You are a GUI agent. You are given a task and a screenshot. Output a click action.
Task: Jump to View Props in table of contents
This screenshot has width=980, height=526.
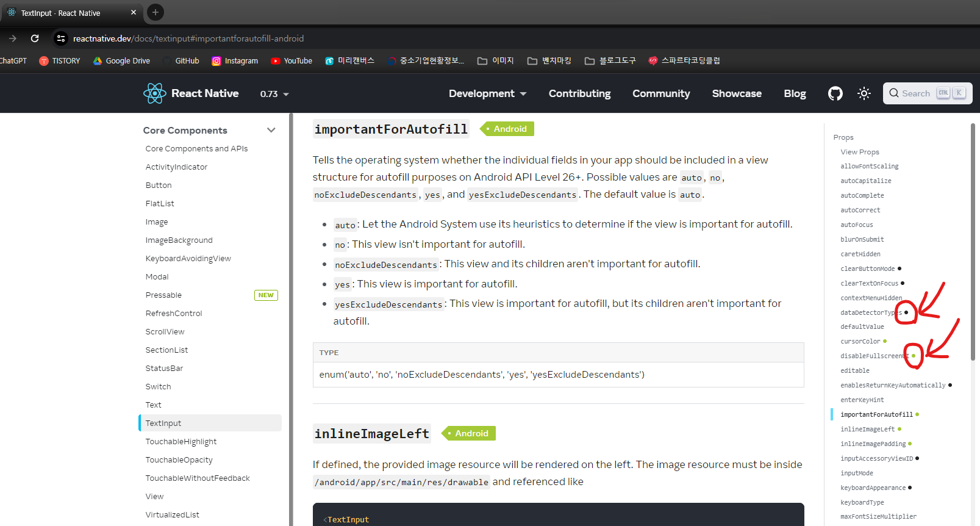(860, 152)
